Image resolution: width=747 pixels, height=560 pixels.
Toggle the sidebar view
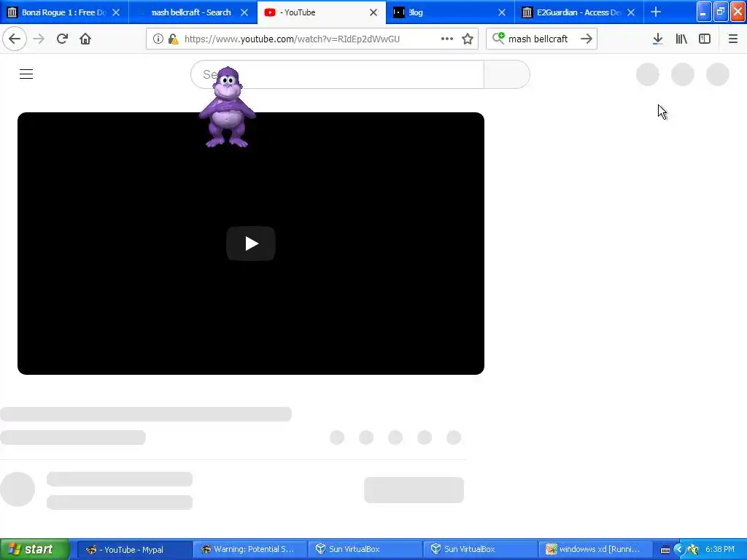tap(705, 39)
